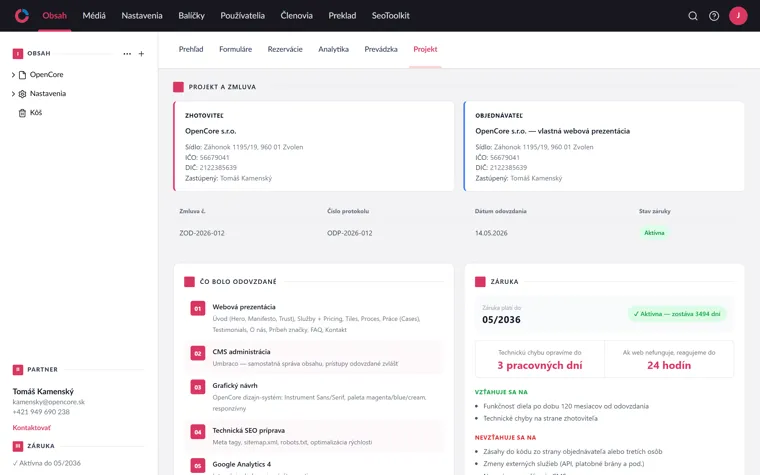Image resolution: width=760 pixels, height=475 pixels.
Task: Click the '3 pracovných dní' value
Action: pyautogui.click(x=539, y=365)
